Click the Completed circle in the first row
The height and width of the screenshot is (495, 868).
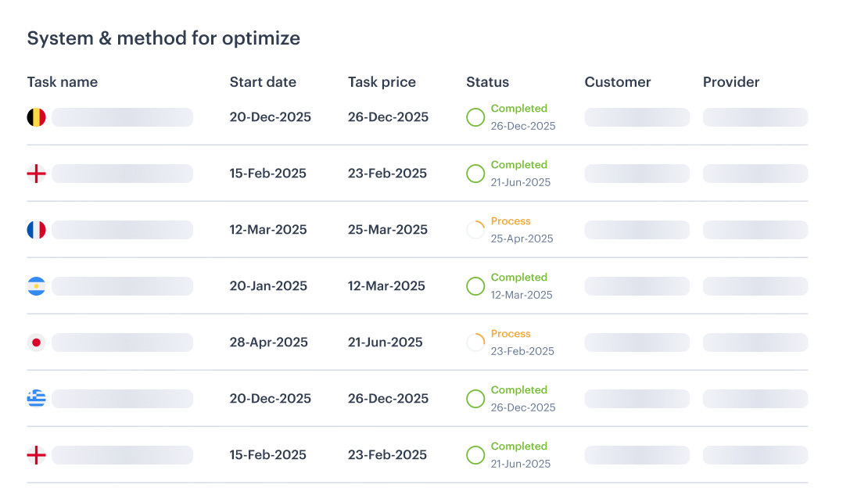click(475, 117)
